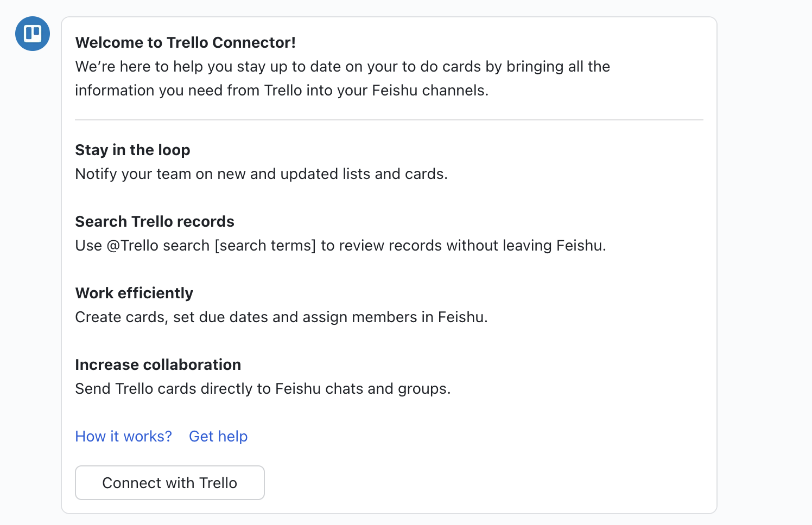
Task: Click the Increase collaboration heading
Action: click(158, 364)
